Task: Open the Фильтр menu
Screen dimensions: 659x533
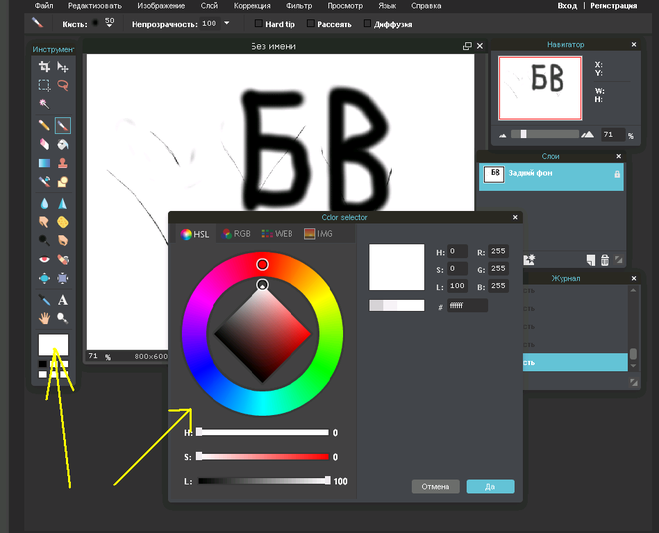Action: pyautogui.click(x=299, y=6)
